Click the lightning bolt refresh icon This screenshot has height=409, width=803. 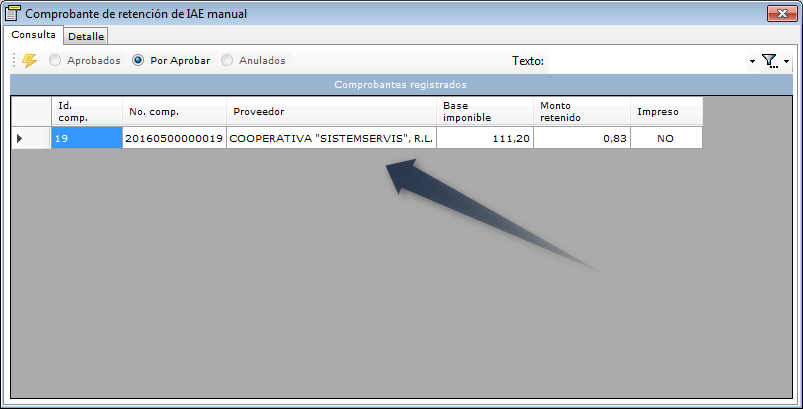(x=29, y=60)
